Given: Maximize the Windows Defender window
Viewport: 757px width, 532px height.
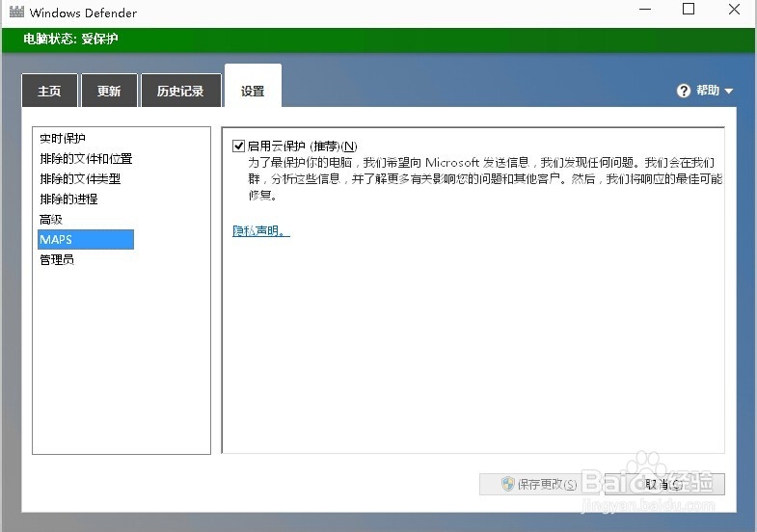Looking at the screenshot, I should point(689,10).
